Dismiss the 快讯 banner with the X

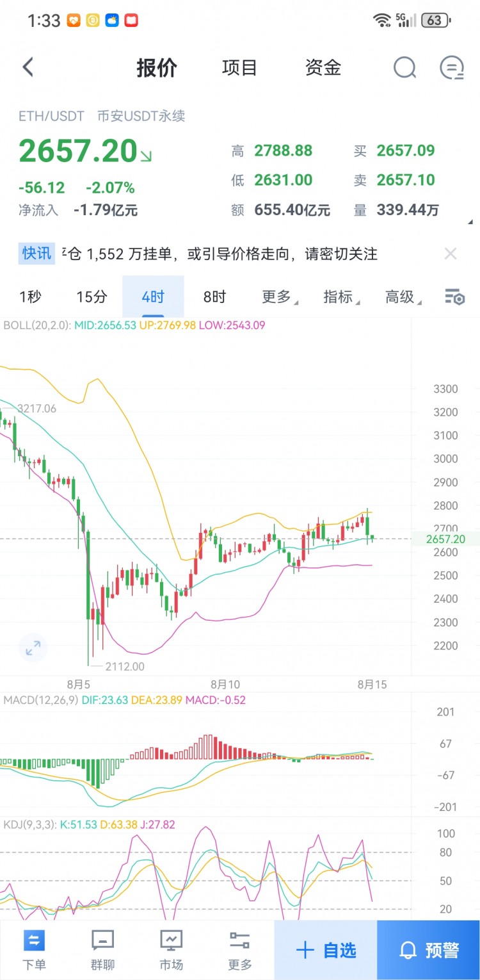pos(451,254)
